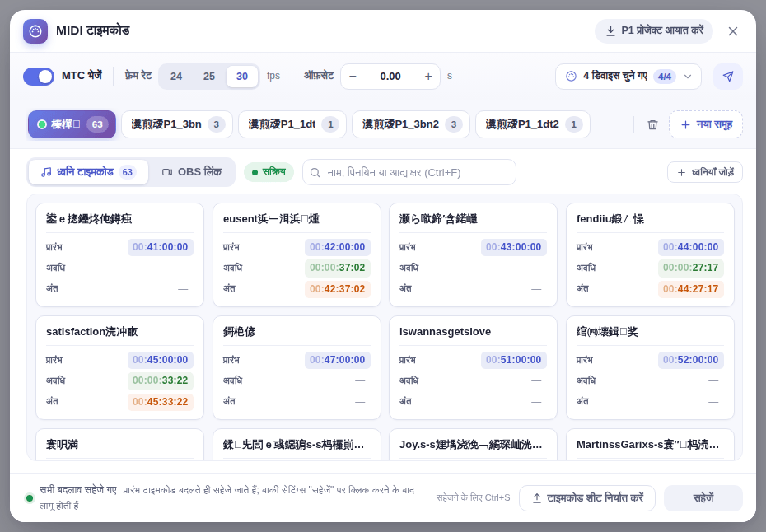Screen dimensions: 766x532
Task: Click start timecode 00:52:00:00
Action: point(691,360)
